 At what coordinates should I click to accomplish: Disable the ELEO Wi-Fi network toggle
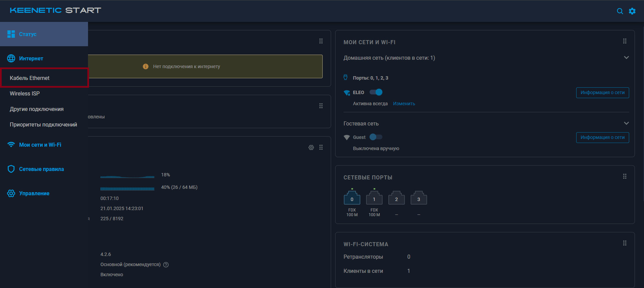pos(376,92)
